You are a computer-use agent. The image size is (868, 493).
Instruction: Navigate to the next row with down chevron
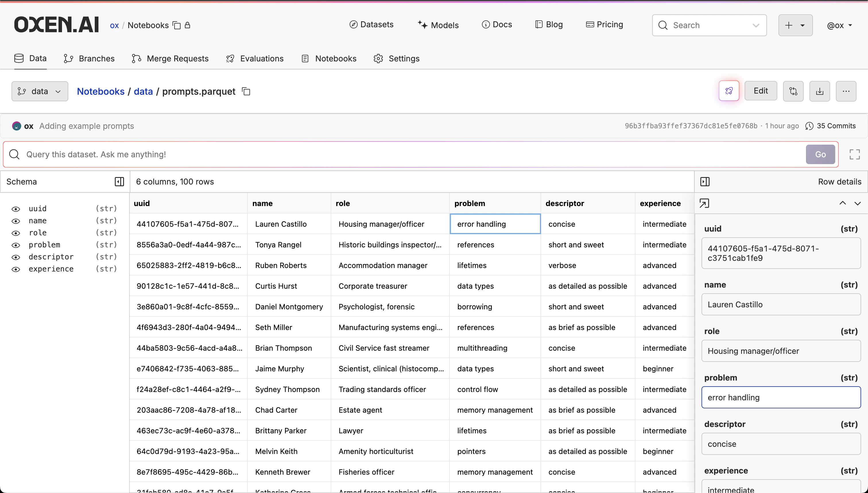pos(857,203)
